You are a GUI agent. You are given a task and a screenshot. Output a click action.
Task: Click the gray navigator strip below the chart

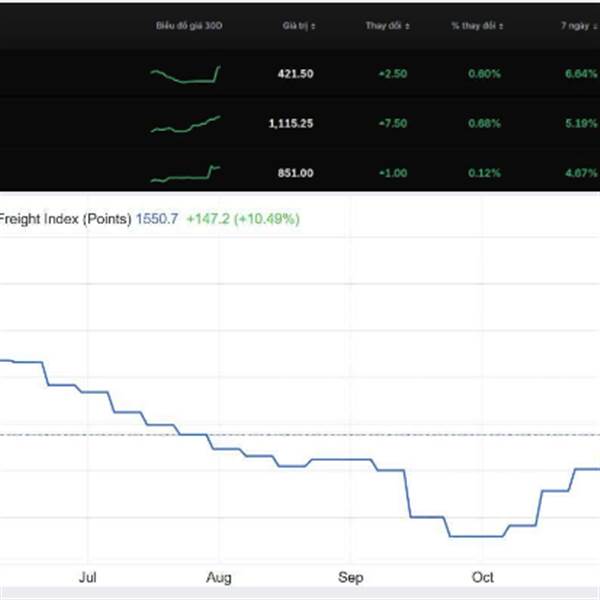click(x=300, y=594)
